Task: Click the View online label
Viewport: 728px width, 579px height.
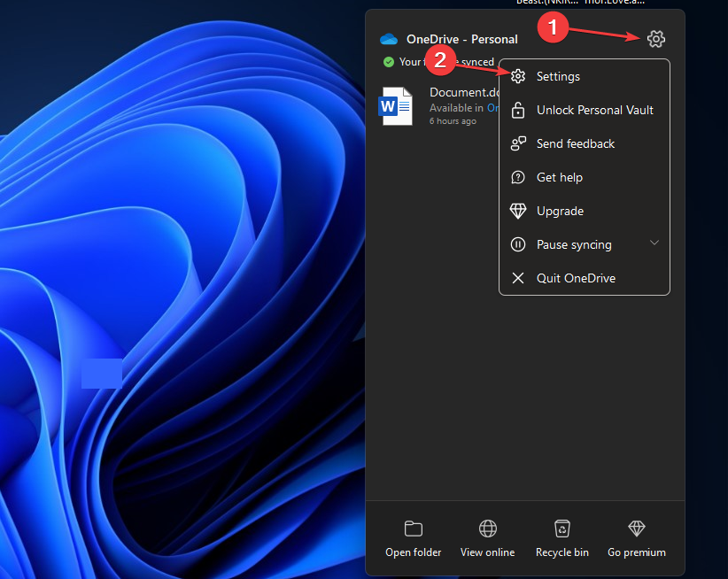Action: pos(487,552)
